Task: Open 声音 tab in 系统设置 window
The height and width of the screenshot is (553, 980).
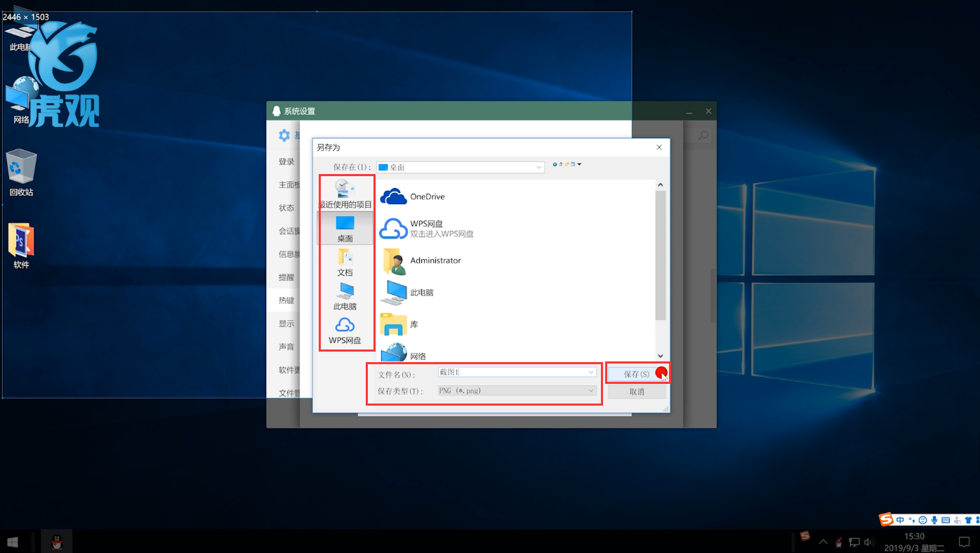Action: (286, 347)
